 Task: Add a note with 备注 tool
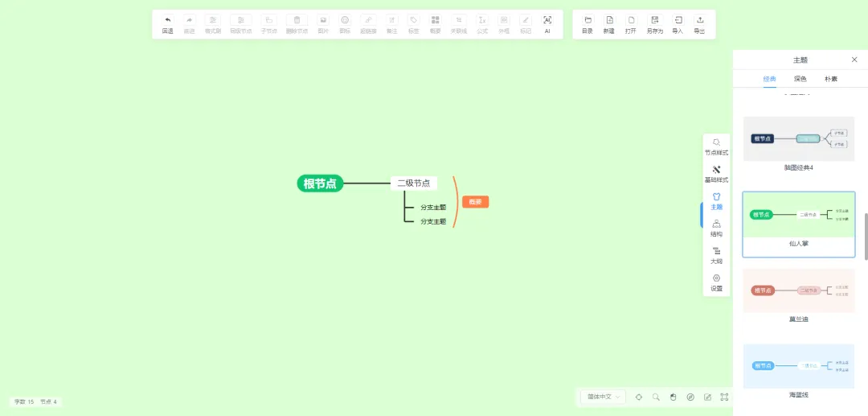(392, 20)
